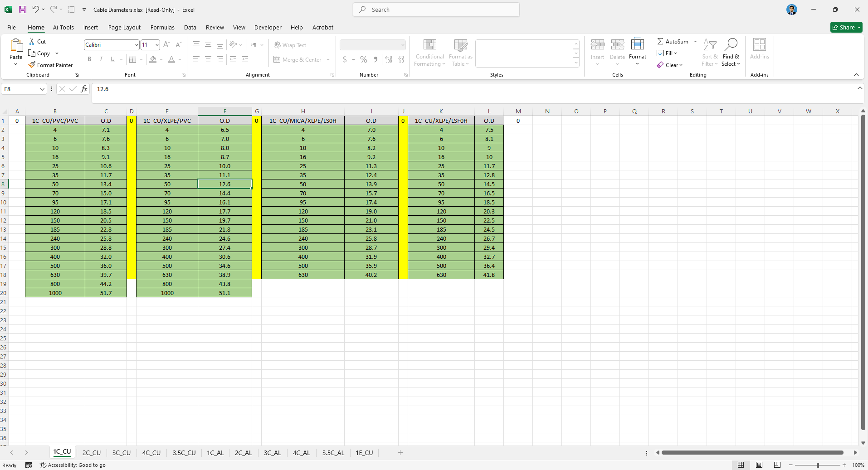Open the Find & Select tool

[x=731, y=52]
